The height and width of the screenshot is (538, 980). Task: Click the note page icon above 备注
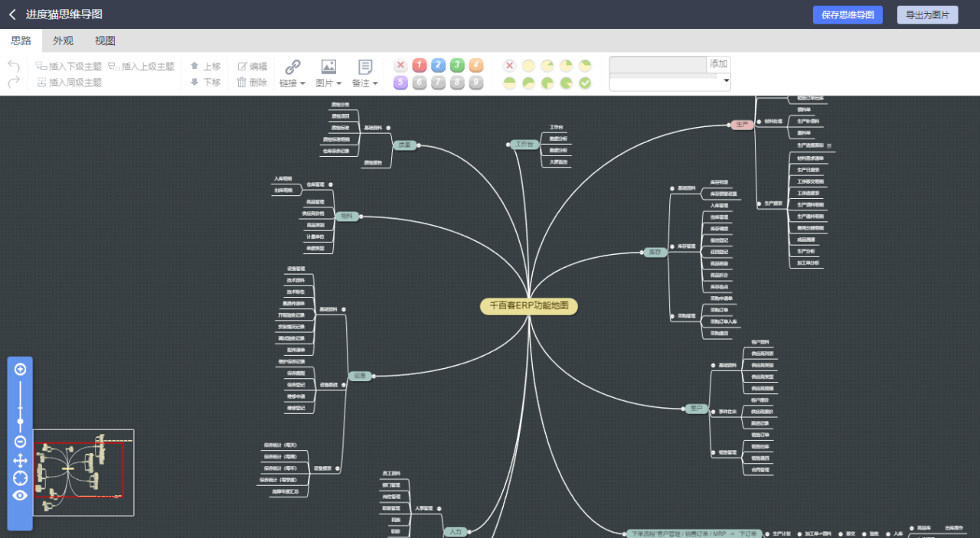365,67
